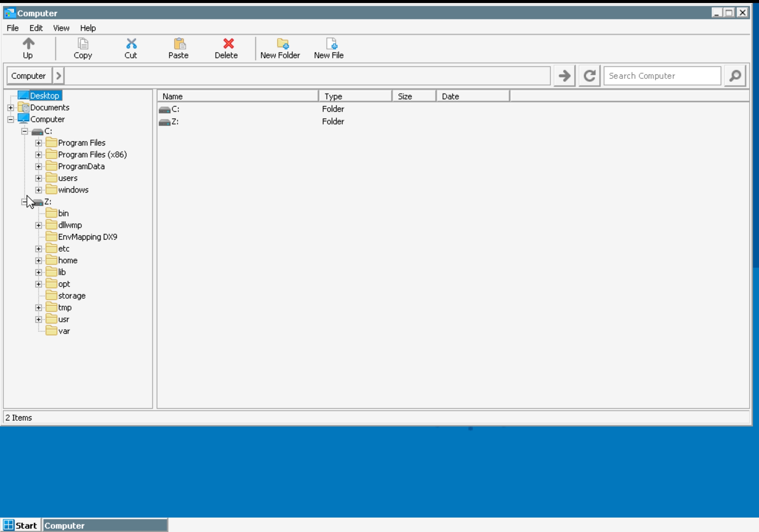Expand the lib folder node
Screen dimensions: 759x532
point(39,272)
